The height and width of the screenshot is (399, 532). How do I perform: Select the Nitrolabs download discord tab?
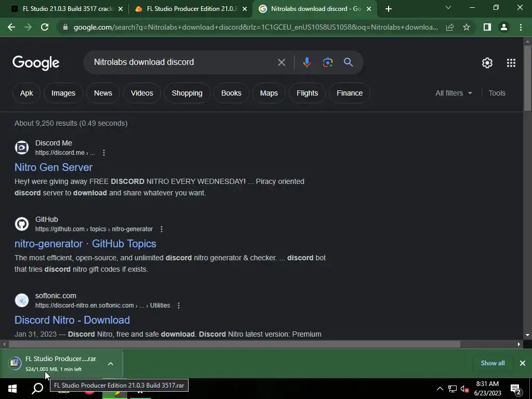(315, 9)
